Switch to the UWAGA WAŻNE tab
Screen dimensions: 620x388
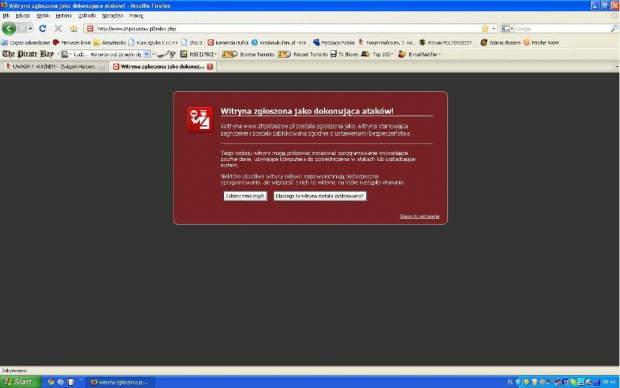[54, 66]
